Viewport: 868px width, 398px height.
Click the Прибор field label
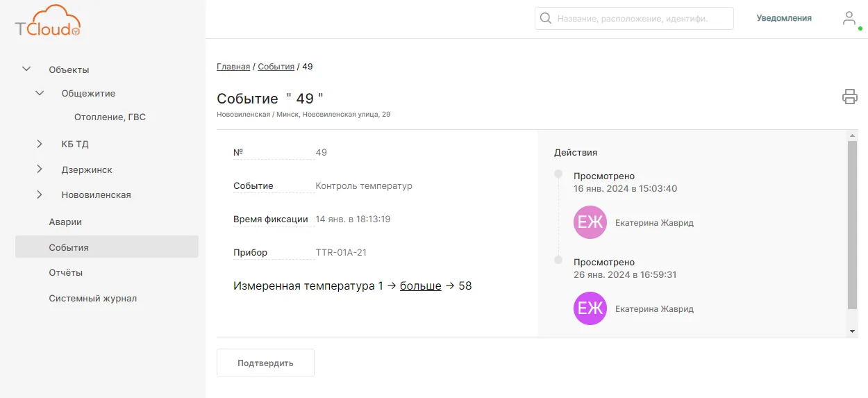click(250, 253)
